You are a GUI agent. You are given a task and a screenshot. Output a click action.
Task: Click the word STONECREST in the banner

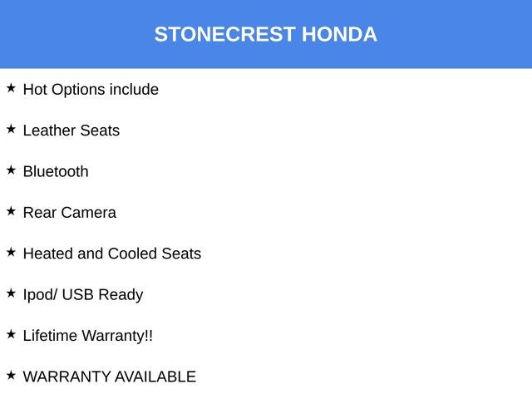(224, 35)
